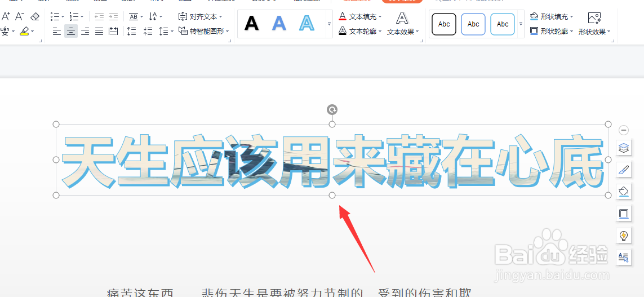Click the rotate handle above the text box
The height and width of the screenshot is (297, 644).
click(332, 110)
